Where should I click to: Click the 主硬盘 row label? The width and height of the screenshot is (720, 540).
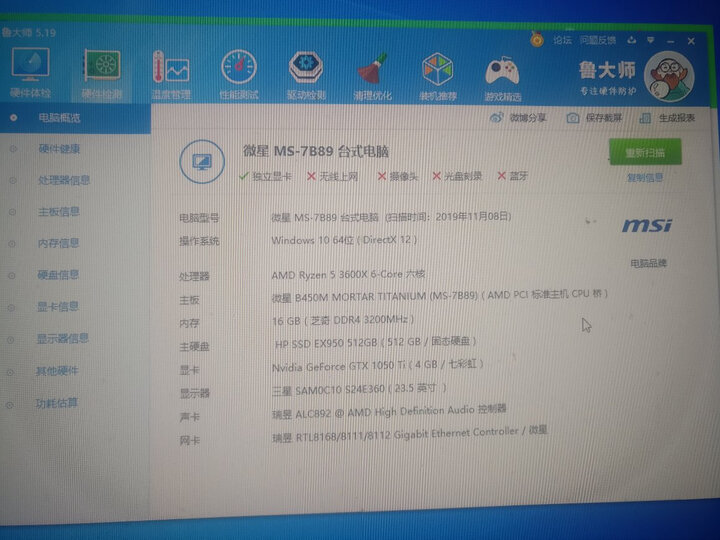pos(194,347)
